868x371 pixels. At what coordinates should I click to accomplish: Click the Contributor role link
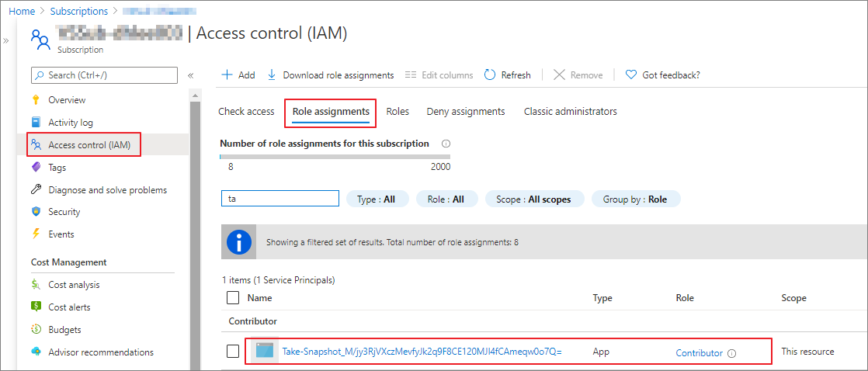[700, 353]
